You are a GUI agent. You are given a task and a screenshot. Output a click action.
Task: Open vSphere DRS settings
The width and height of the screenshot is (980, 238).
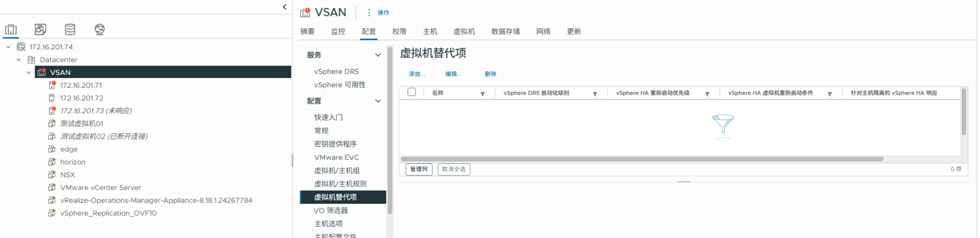pyautogui.click(x=336, y=72)
